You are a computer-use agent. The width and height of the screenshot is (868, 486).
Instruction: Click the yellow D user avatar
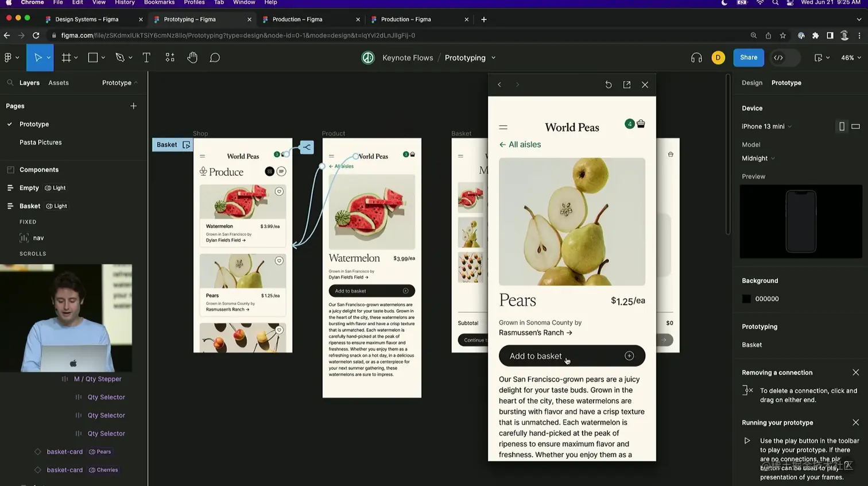[x=718, y=57]
